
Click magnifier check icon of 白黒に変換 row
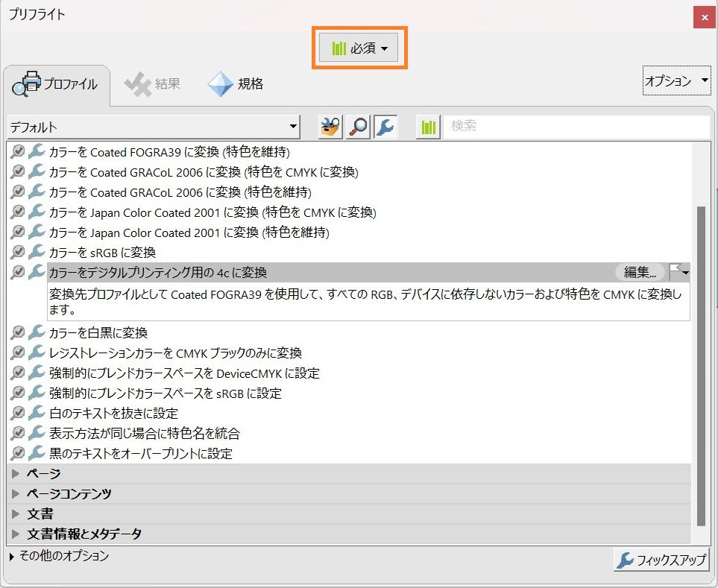pos(17,332)
